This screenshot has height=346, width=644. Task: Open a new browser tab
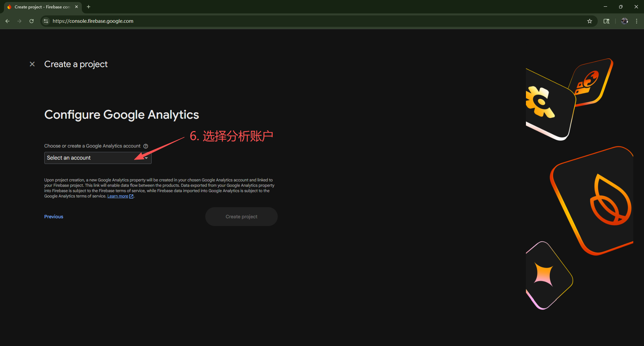(89, 7)
